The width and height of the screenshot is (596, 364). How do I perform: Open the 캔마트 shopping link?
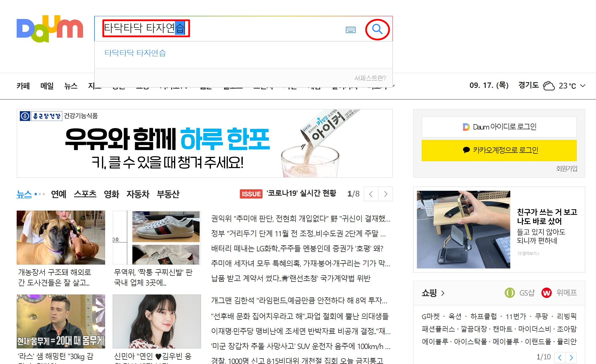[502, 329]
